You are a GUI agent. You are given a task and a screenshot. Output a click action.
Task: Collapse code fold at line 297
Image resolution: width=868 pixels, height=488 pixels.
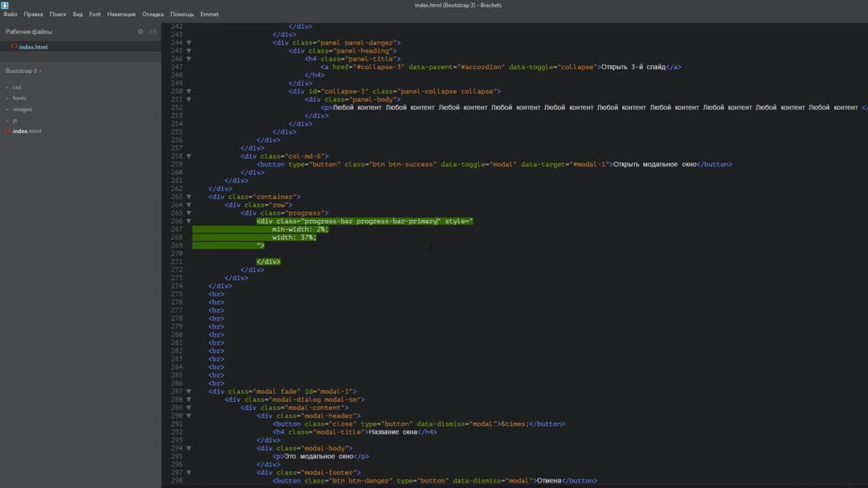click(189, 473)
